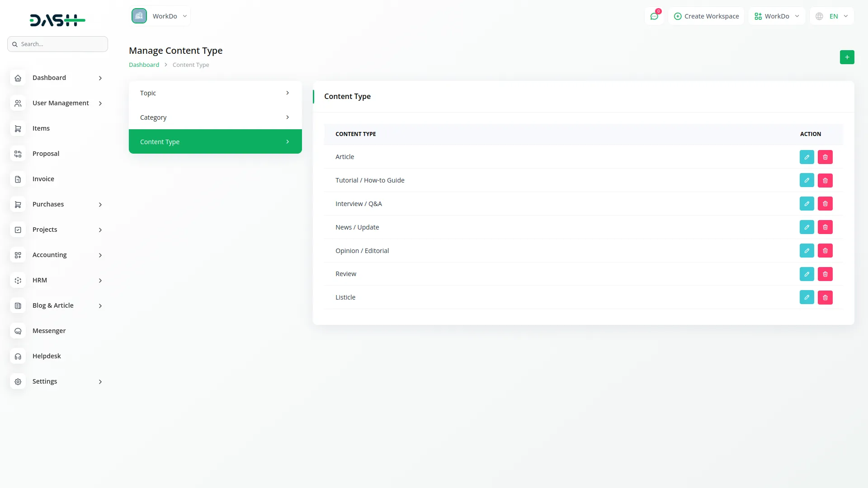Open the EN language dropdown
Viewport: 868px width, 488px height.
pos(832,16)
